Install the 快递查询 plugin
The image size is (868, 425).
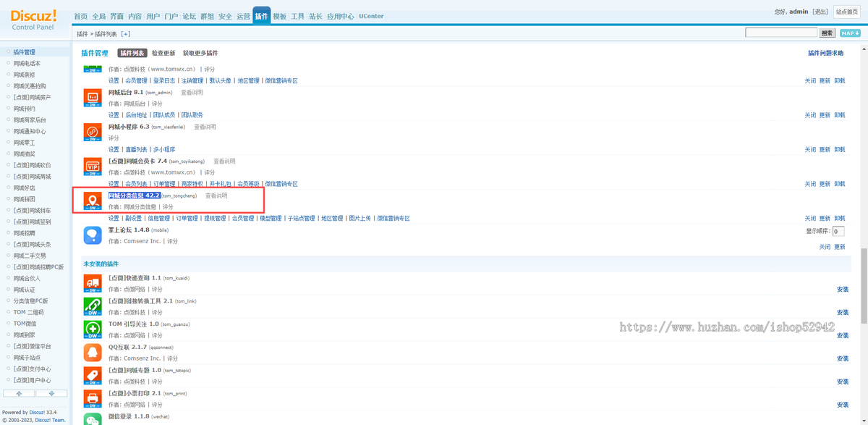pos(843,289)
